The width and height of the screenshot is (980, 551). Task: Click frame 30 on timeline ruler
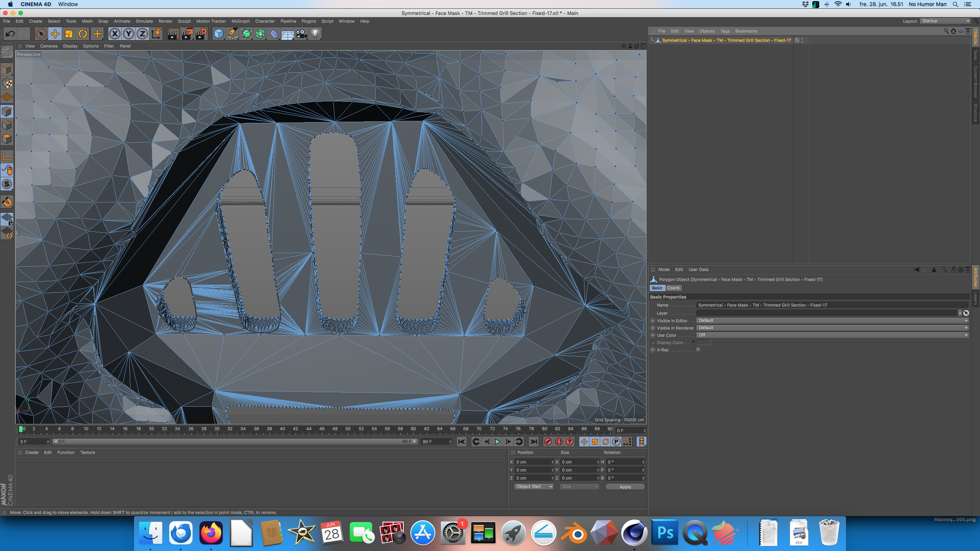click(x=217, y=429)
